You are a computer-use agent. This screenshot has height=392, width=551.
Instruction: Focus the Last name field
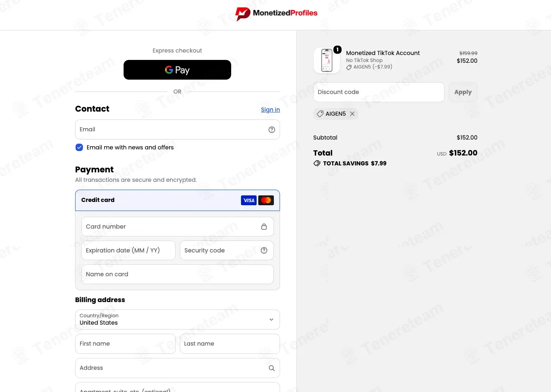[x=230, y=344]
